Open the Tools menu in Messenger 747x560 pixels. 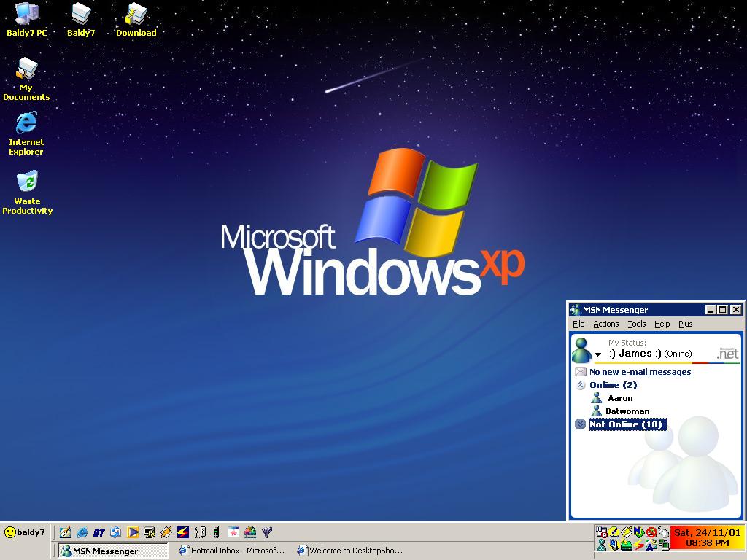click(x=636, y=324)
